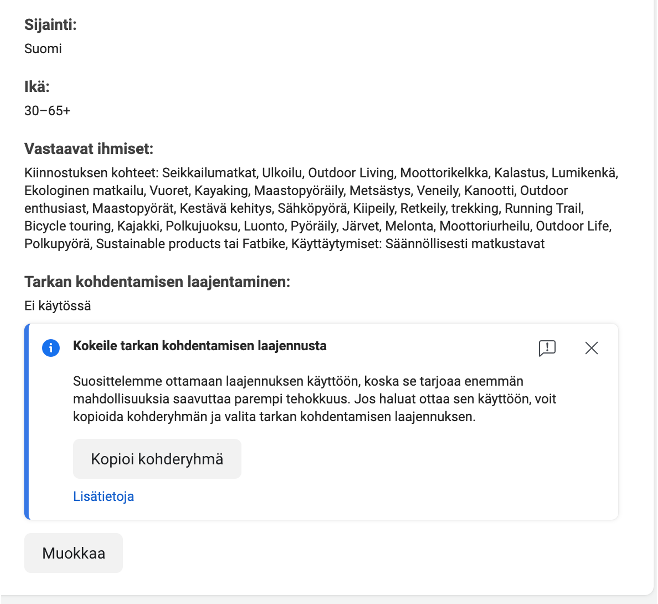658x604 pixels.
Task: Click Tarkan kohdentamisen laajentaminen heading
Action: [157, 282]
